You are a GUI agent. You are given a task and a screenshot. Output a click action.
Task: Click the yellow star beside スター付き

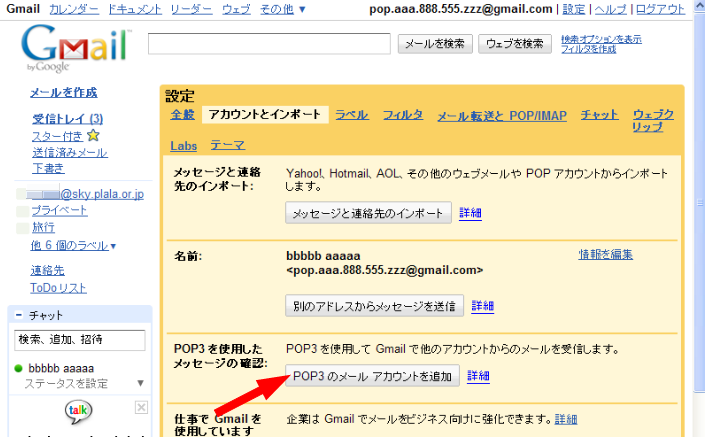pos(93,135)
